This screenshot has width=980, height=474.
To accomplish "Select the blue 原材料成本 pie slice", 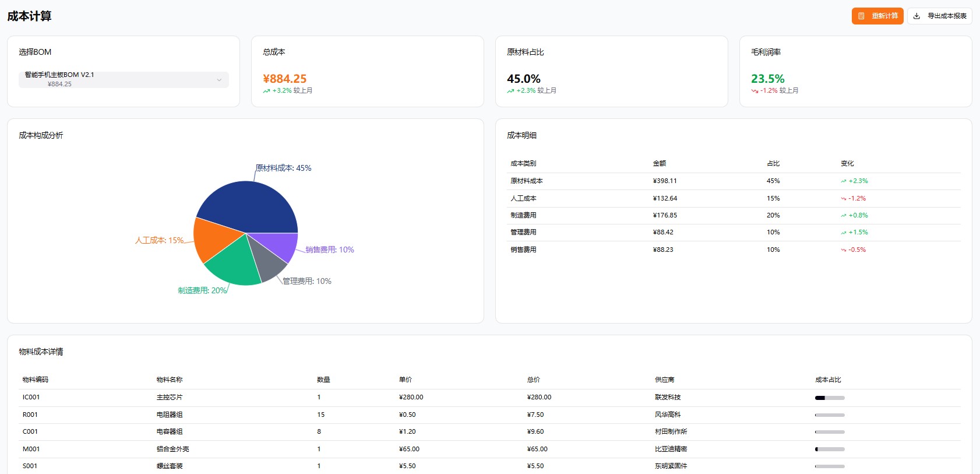I will click(x=248, y=207).
